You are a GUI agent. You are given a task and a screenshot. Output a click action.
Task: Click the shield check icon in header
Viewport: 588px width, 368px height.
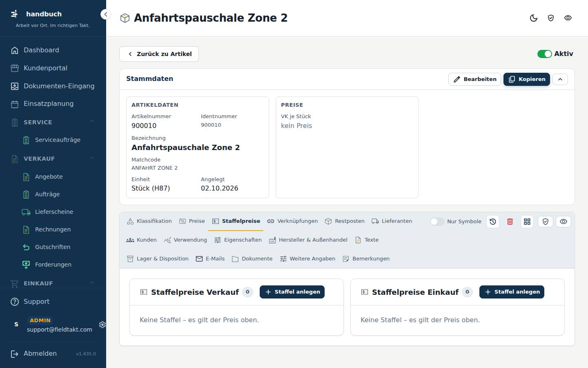551,18
